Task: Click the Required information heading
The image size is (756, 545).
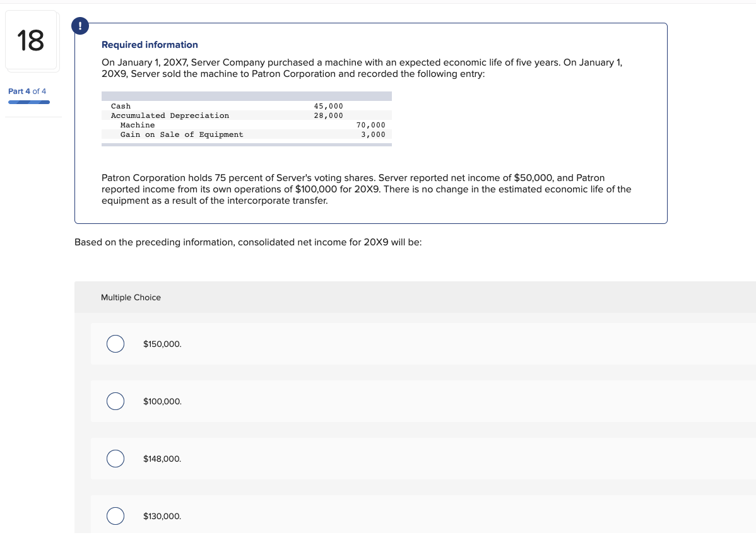Action: [150, 45]
